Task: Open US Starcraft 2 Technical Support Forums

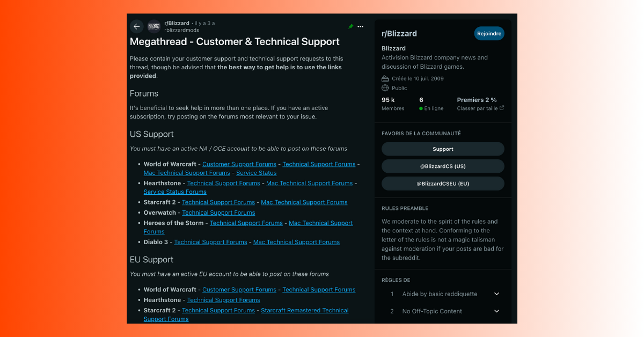Action: (x=218, y=202)
